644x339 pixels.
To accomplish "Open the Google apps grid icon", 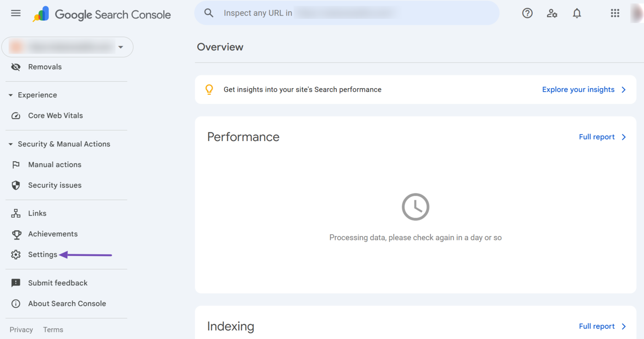I will 615,13.
